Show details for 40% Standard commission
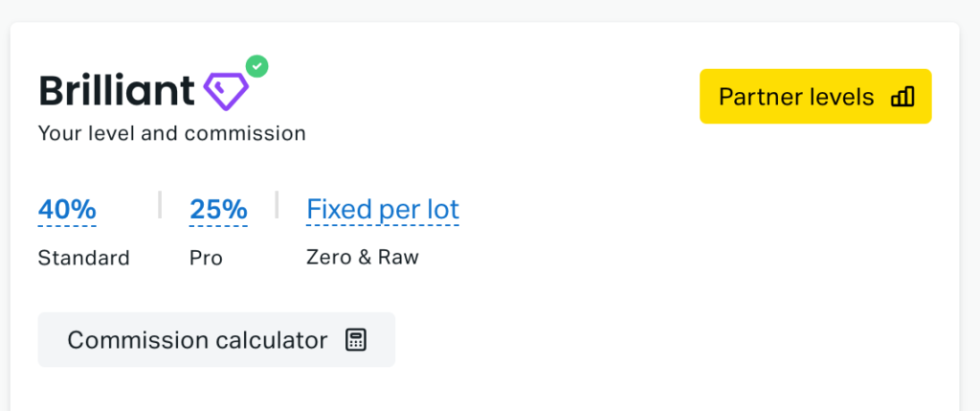 67,209
